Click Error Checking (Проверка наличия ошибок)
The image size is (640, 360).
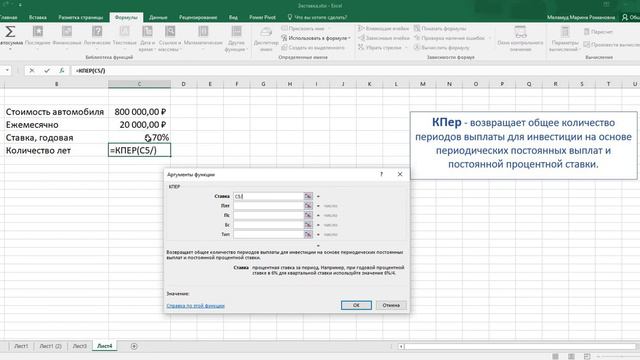click(449, 38)
